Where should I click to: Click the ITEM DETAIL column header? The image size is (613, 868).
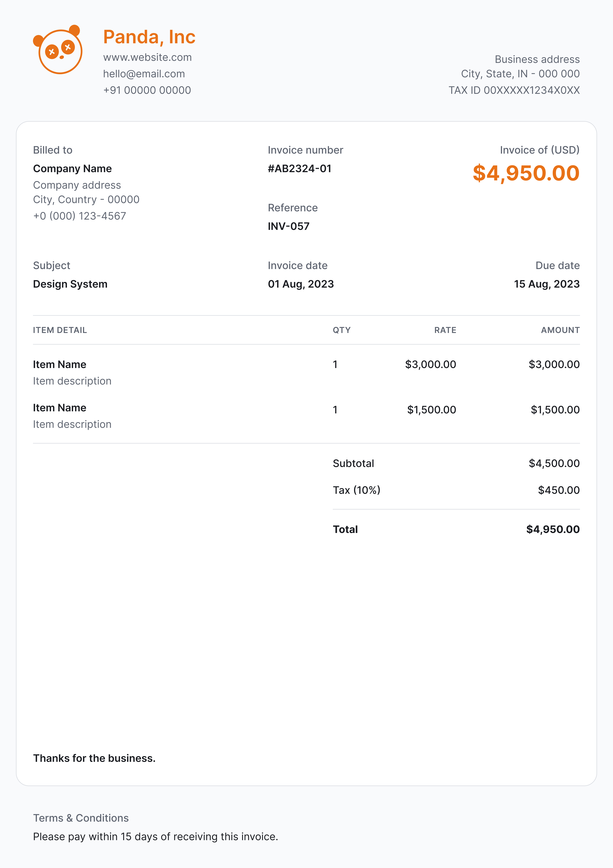[60, 330]
